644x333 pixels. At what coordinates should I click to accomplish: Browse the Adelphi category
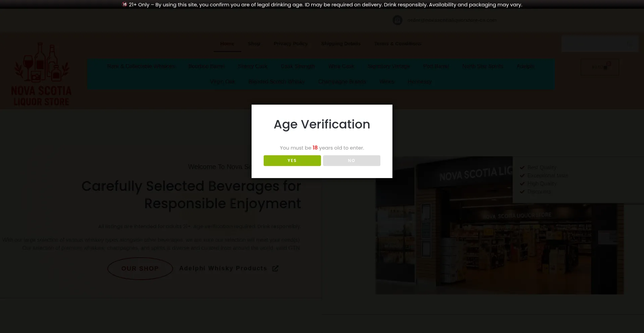coord(526,66)
